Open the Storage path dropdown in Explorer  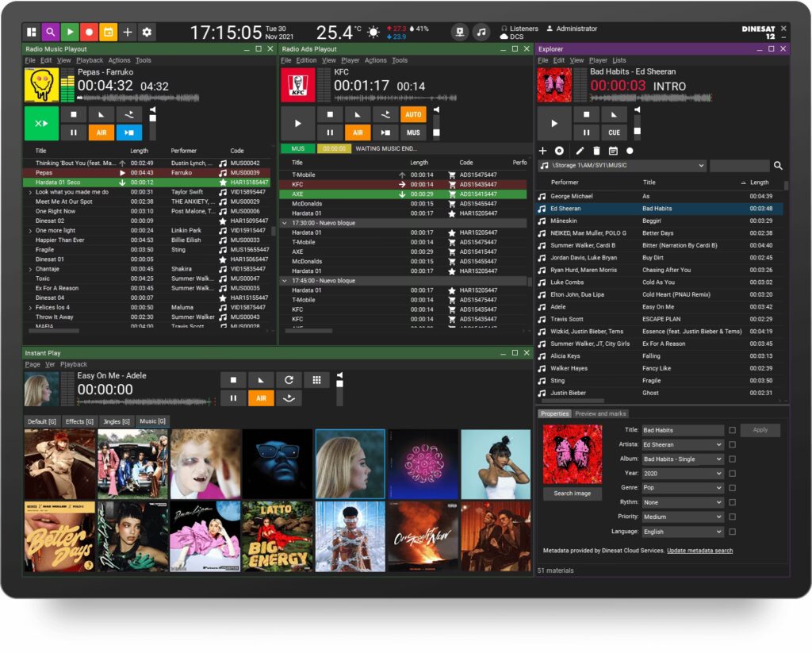pyautogui.click(x=701, y=166)
